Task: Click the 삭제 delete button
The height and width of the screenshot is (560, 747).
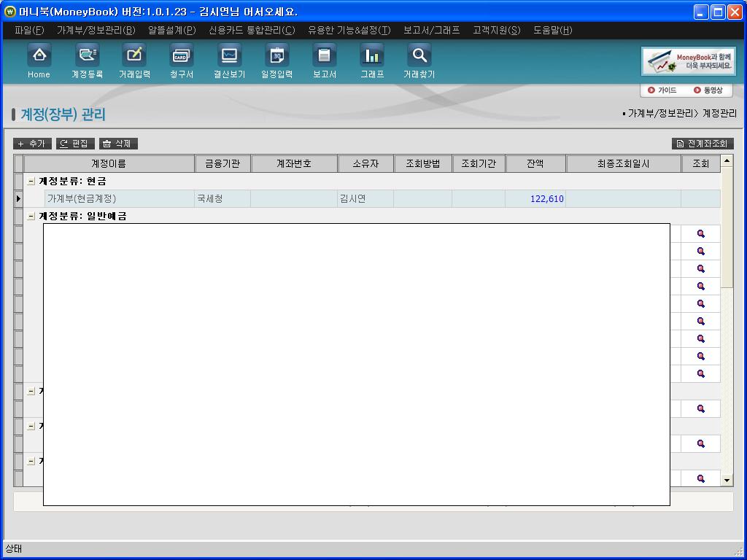Action: point(118,144)
